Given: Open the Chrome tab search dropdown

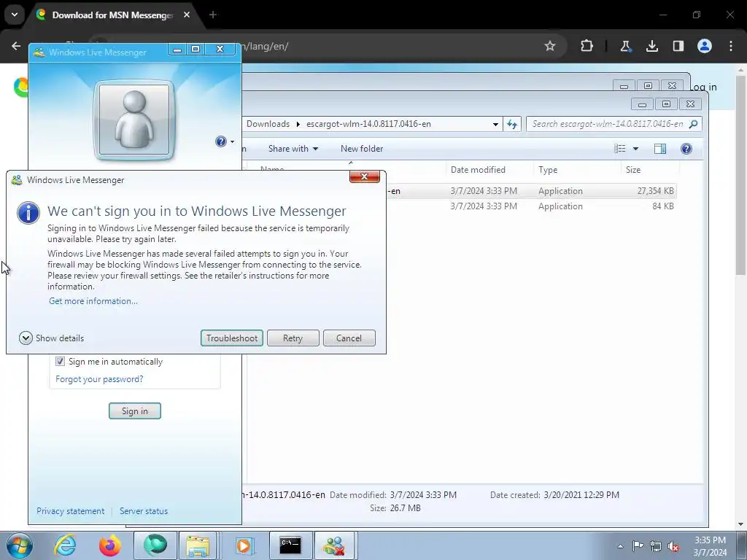Looking at the screenshot, I should 15,15.
